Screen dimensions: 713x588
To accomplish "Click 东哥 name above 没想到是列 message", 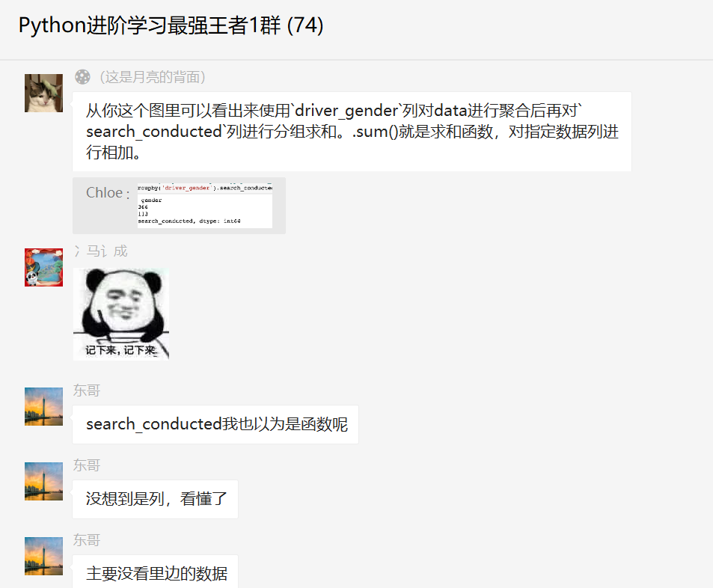I will point(87,465).
